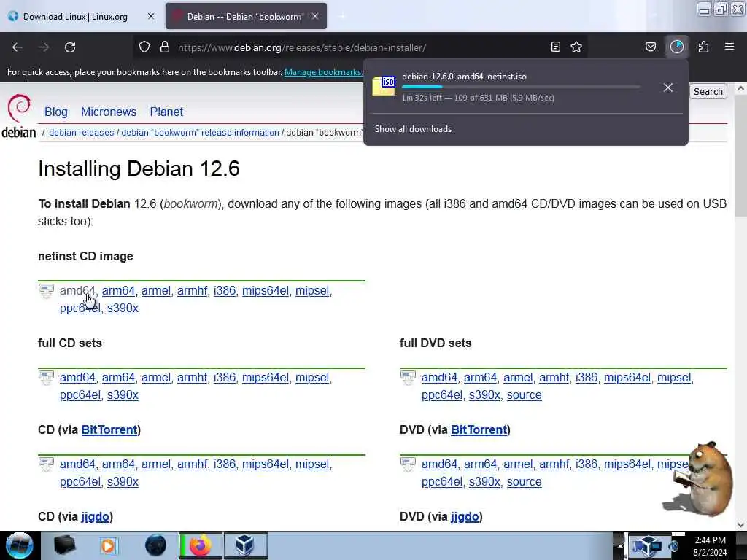This screenshot has height=560, width=747.
Task: Open Windows Start menu orb
Action: pyautogui.click(x=20, y=545)
